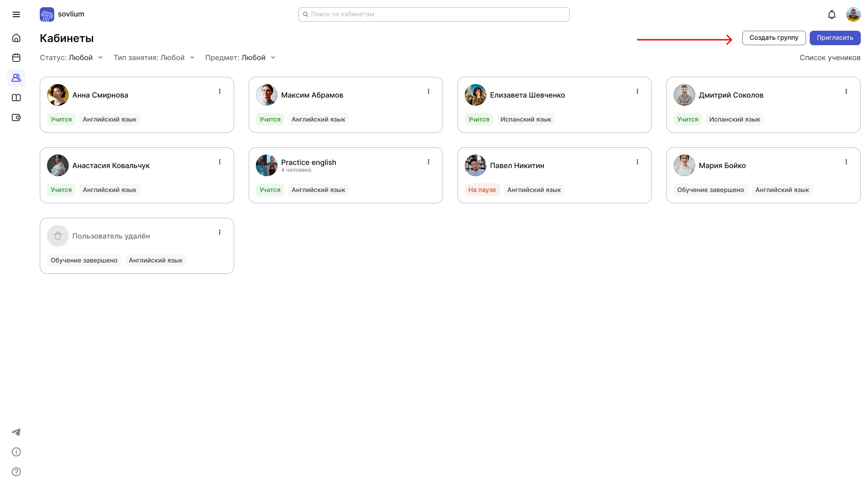Click the info circle sidebar icon
Screen dimensions: 868x488
point(16,452)
